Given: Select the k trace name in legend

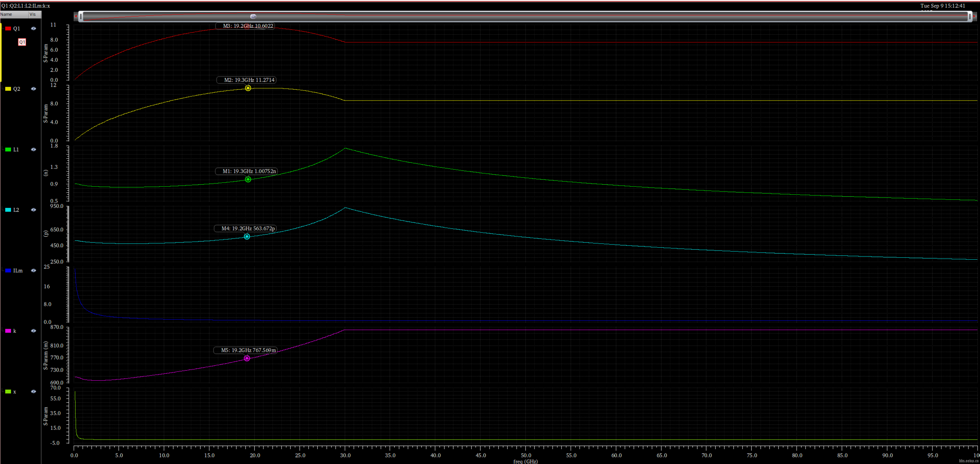Looking at the screenshot, I should click(x=15, y=331).
